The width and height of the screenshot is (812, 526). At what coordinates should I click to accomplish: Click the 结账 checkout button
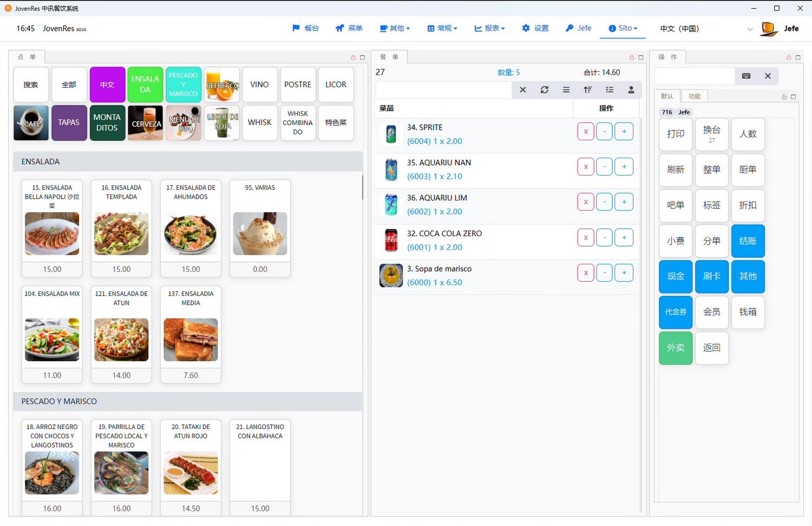[748, 241]
